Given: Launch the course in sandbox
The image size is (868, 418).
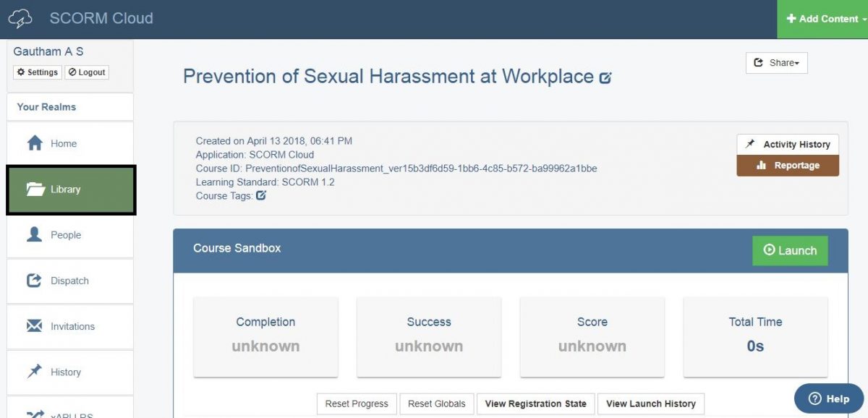Looking at the screenshot, I should click(790, 250).
